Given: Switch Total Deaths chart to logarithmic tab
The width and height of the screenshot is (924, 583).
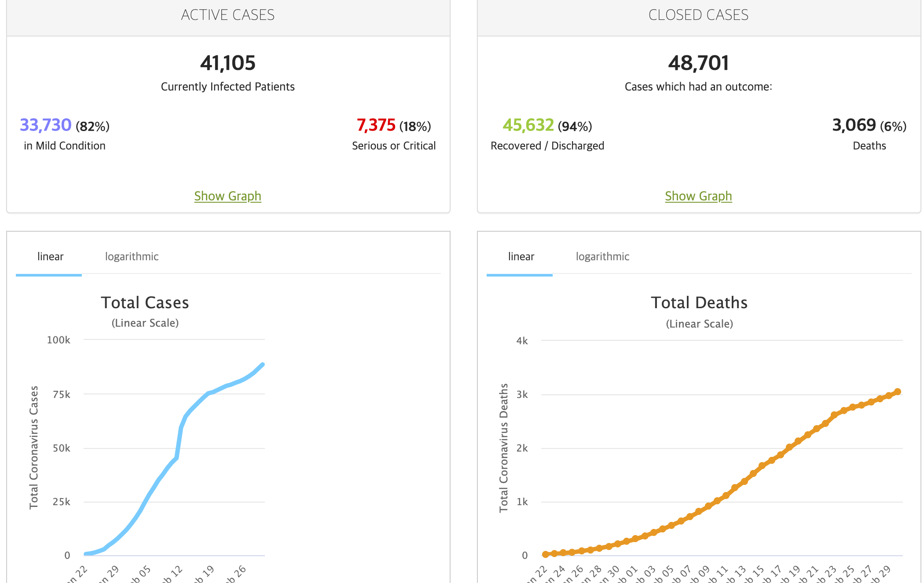Looking at the screenshot, I should [x=602, y=256].
